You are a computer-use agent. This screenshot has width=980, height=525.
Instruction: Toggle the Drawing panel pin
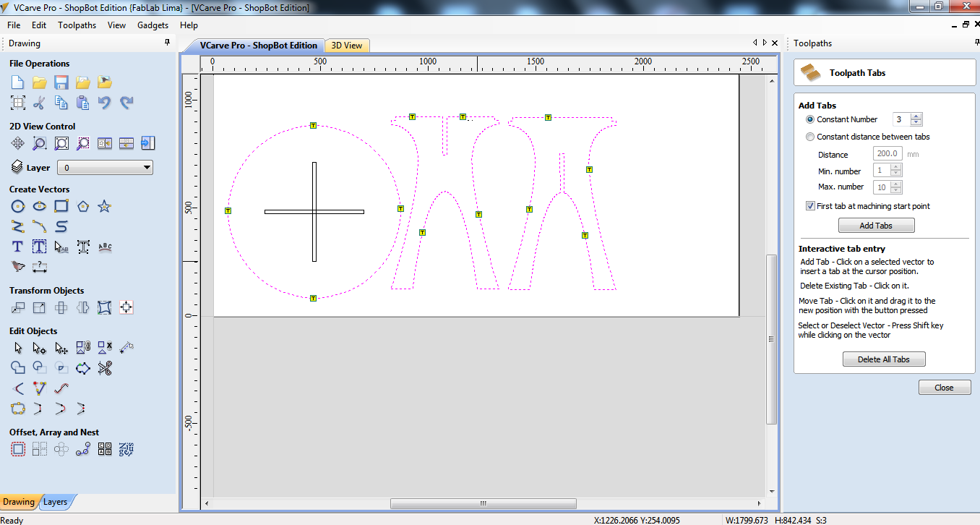tap(168, 43)
